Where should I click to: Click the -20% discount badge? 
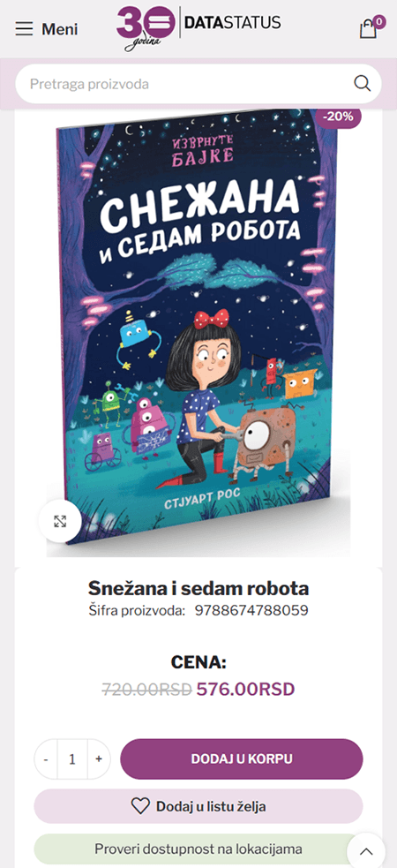tap(339, 117)
